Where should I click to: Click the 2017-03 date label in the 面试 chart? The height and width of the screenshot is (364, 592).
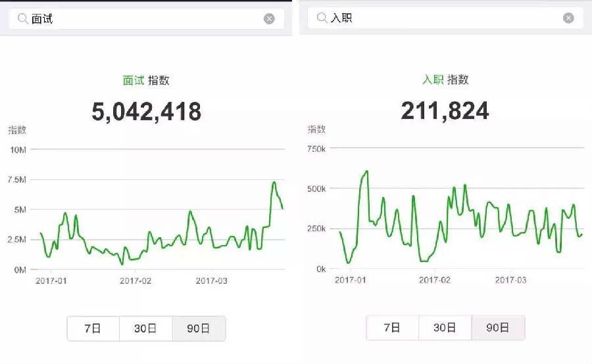coord(211,281)
